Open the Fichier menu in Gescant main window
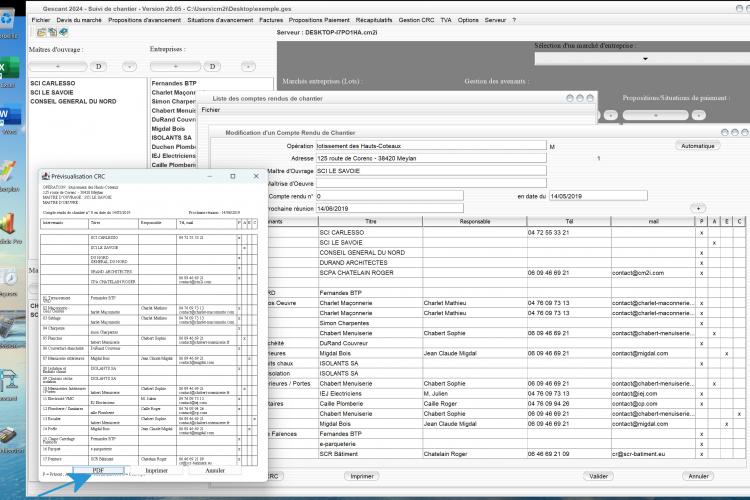The width and height of the screenshot is (750, 500). 41,20
